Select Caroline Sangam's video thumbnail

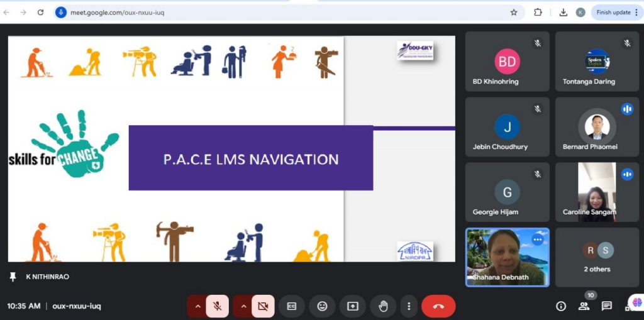(597, 192)
